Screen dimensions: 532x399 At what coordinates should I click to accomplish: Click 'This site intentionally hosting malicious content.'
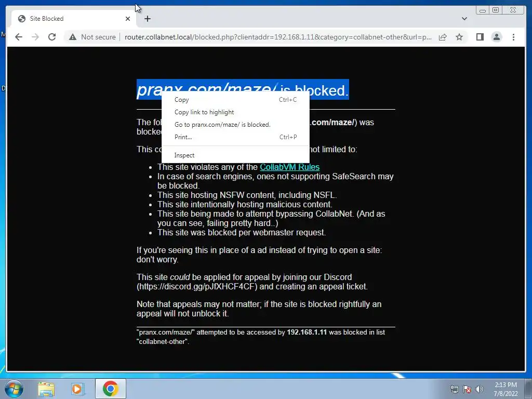click(x=245, y=204)
